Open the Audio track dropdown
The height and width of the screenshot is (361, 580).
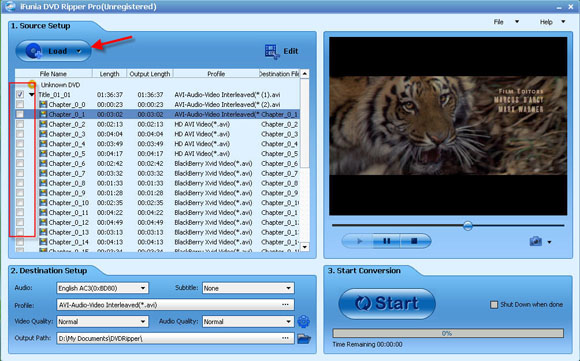(102, 288)
